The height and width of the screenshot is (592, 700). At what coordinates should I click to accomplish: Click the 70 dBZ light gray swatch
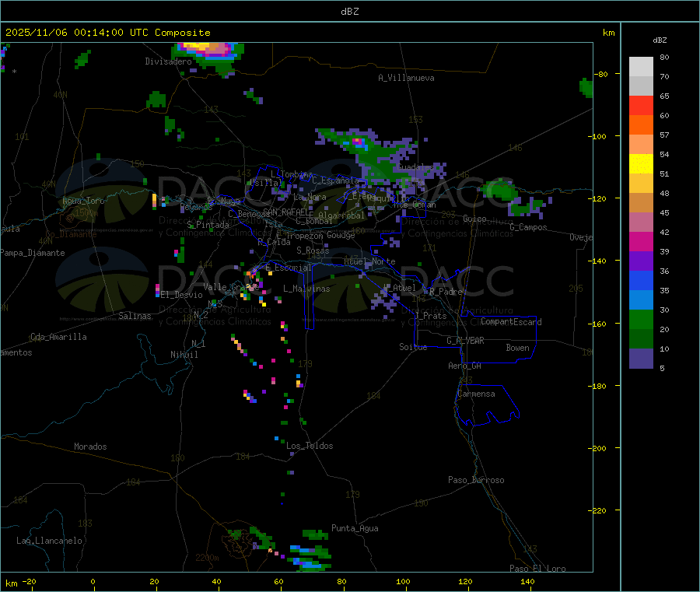[641, 67]
